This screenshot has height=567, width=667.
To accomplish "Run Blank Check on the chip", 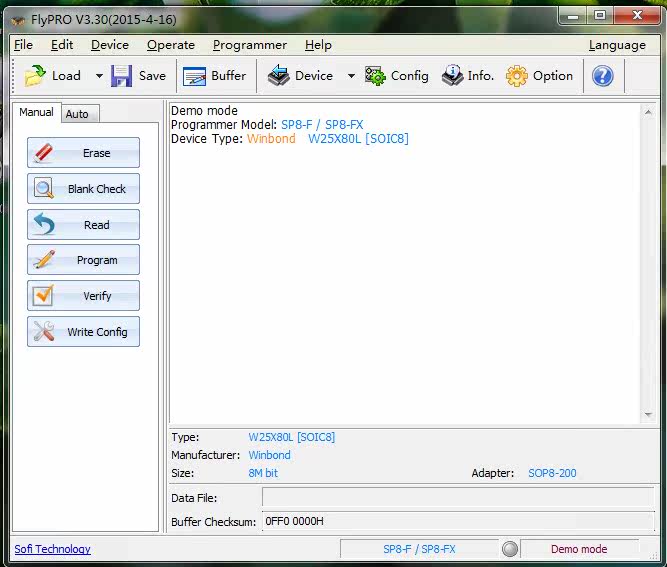I will pos(84,189).
